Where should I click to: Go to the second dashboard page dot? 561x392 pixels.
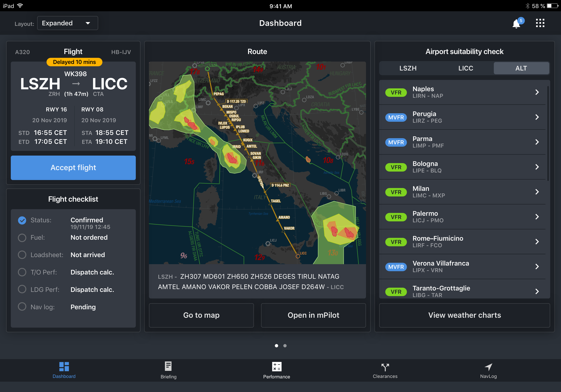[285, 345]
